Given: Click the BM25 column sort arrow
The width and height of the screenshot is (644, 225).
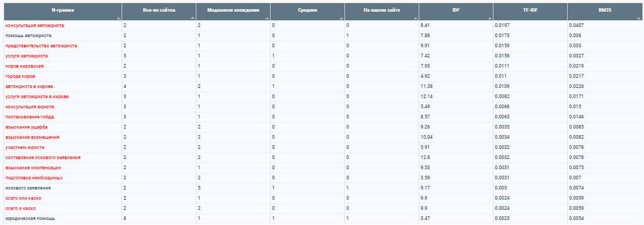Looking at the screenshot, I should pos(638,18).
